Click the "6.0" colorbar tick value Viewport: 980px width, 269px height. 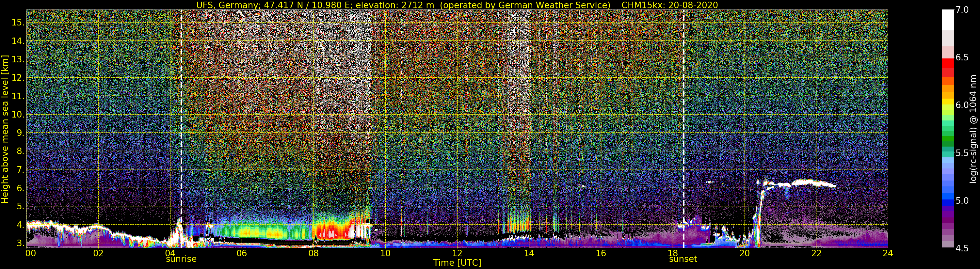[x=962, y=105]
